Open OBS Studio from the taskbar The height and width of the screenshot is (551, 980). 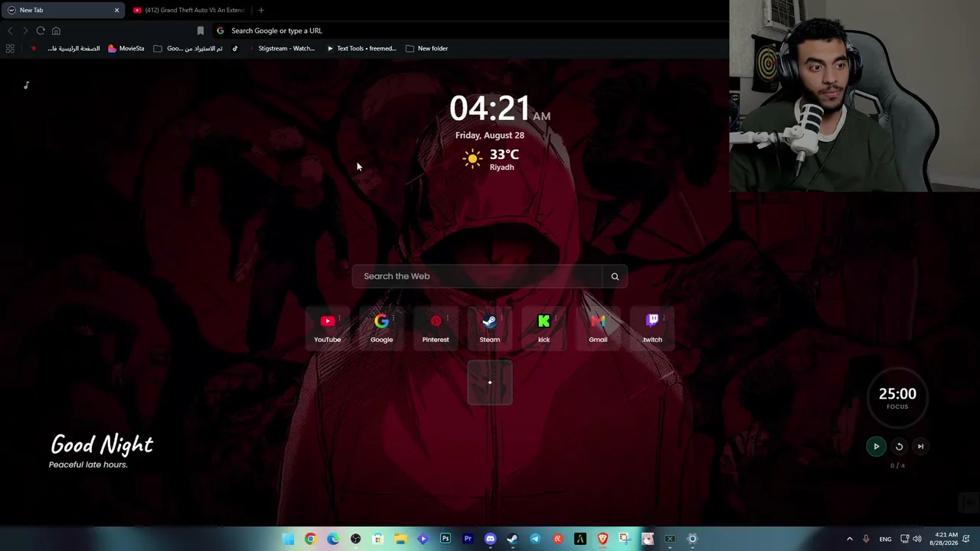pyautogui.click(x=355, y=539)
